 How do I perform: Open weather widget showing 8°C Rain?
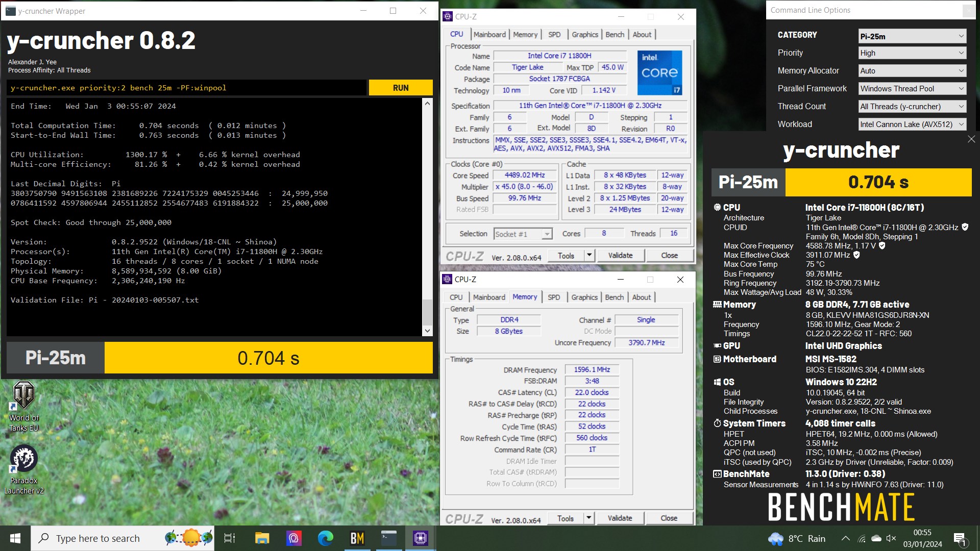[x=797, y=538]
